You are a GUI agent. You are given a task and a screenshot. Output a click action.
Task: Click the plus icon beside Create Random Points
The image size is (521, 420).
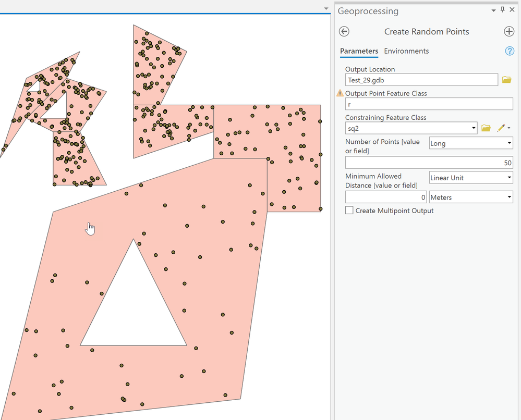pyautogui.click(x=509, y=32)
